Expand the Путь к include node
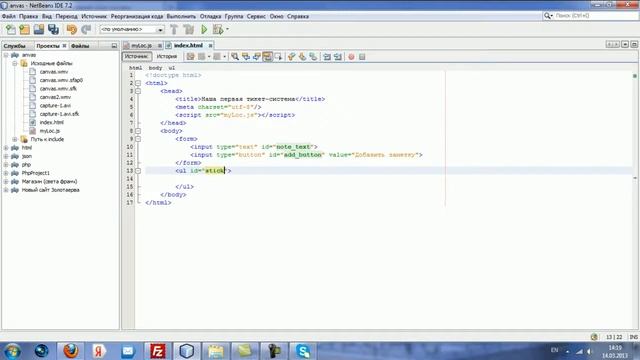The width and height of the screenshot is (640, 360). tap(15, 139)
